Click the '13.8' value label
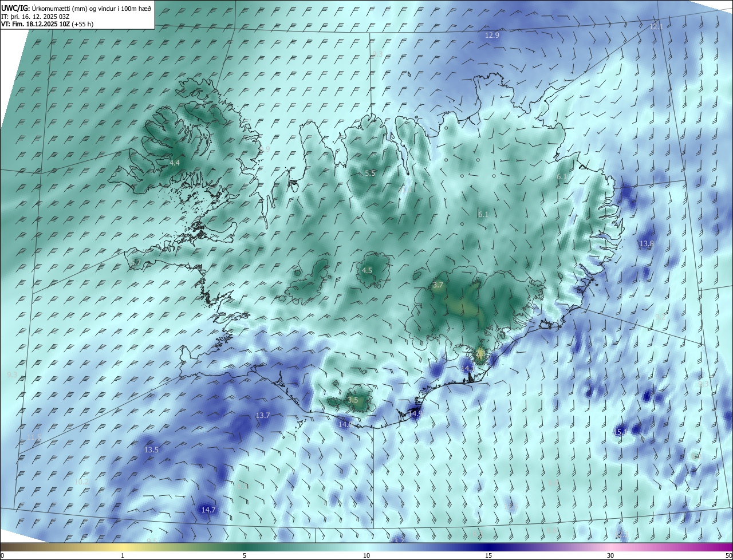Screen dimensions: 733x560 coord(647,244)
